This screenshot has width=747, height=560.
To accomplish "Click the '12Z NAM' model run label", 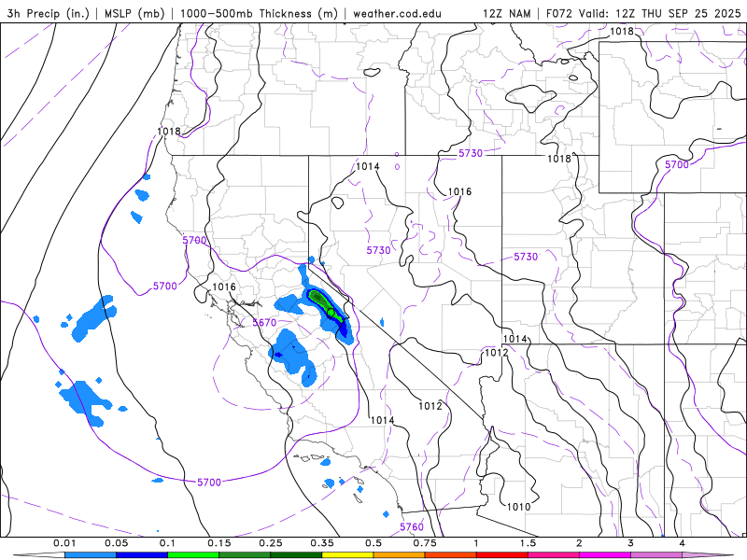I will (506, 13).
